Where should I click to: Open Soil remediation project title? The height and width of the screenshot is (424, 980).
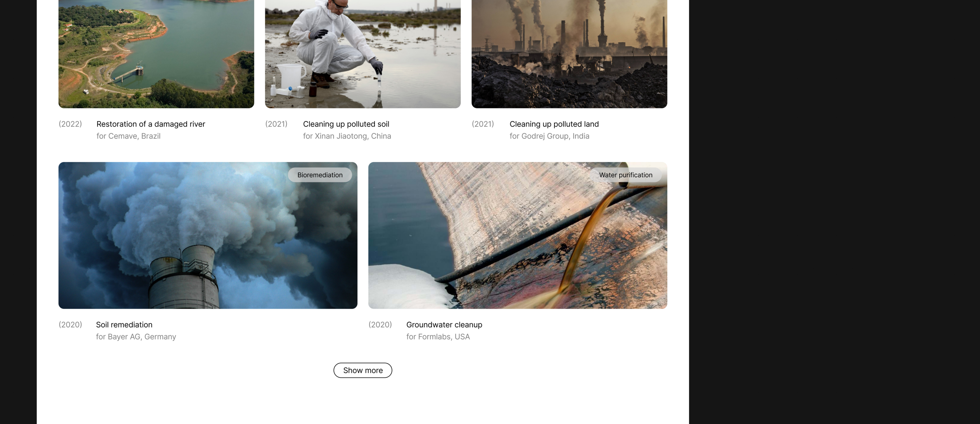(124, 325)
